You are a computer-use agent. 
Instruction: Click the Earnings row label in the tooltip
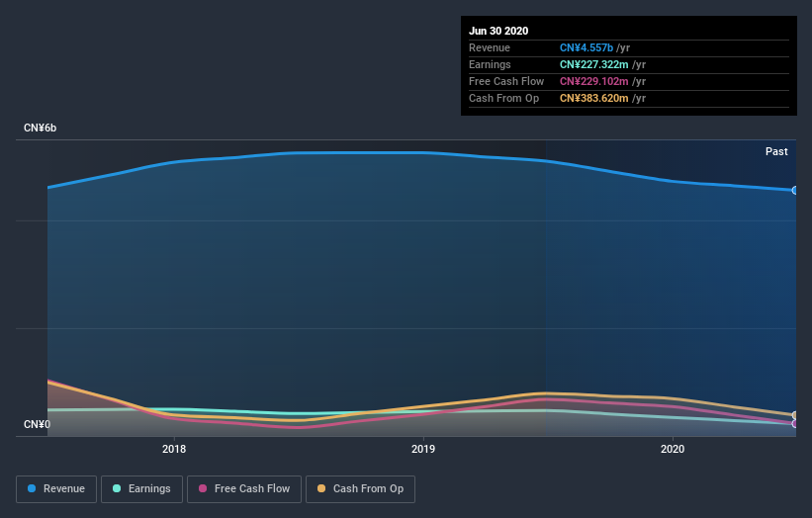click(490, 64)
